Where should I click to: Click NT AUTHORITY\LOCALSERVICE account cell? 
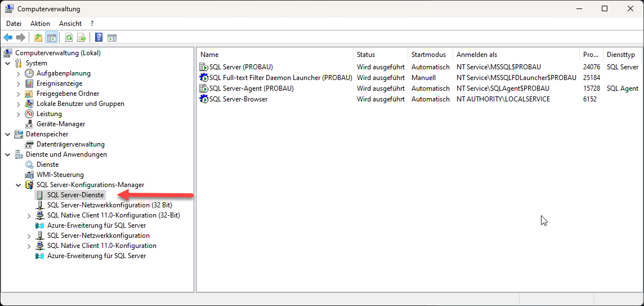pyautogui.click(x=503, y=99)
